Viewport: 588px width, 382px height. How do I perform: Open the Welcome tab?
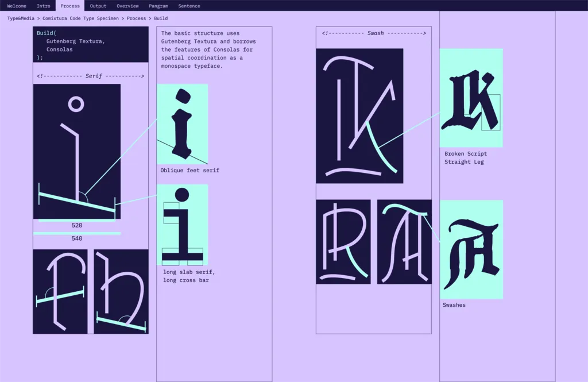pos(17,6)
